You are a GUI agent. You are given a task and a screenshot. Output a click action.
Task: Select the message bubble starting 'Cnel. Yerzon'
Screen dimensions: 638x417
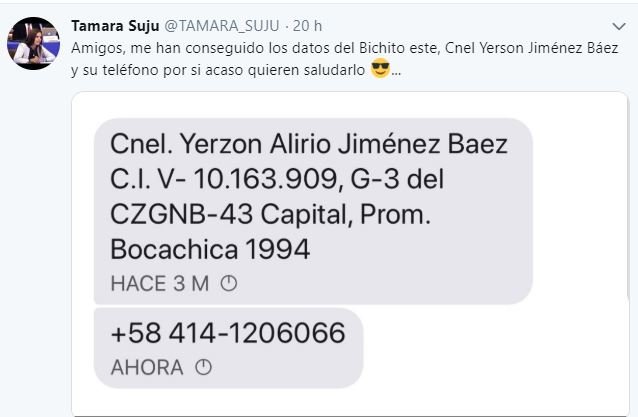click(313, 211)
